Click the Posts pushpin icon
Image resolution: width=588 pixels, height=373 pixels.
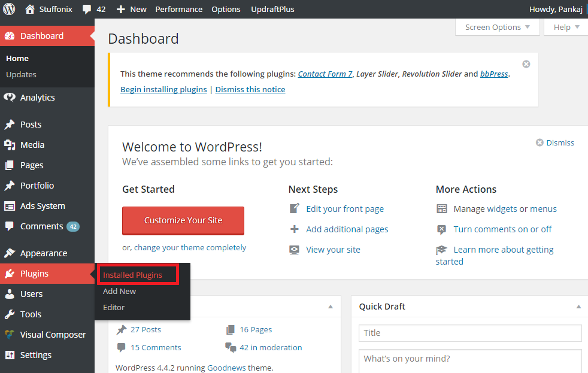(10, 125)
